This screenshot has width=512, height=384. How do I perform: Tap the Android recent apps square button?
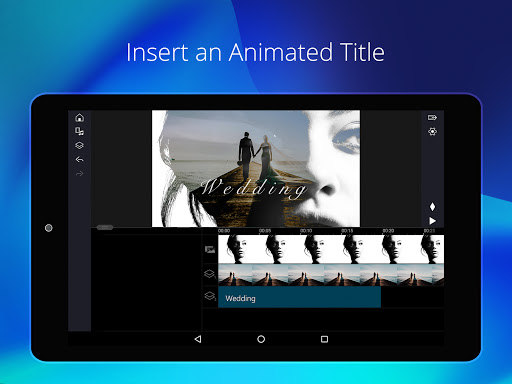point(324,339)
